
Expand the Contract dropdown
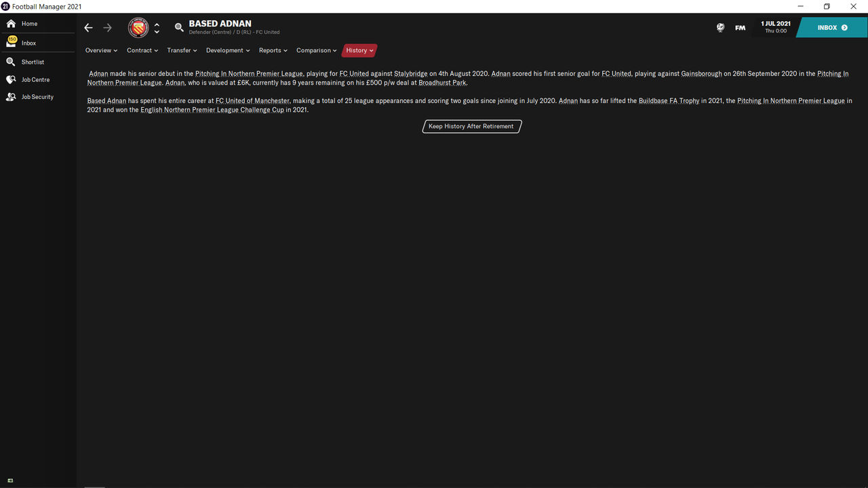point(142,50)
